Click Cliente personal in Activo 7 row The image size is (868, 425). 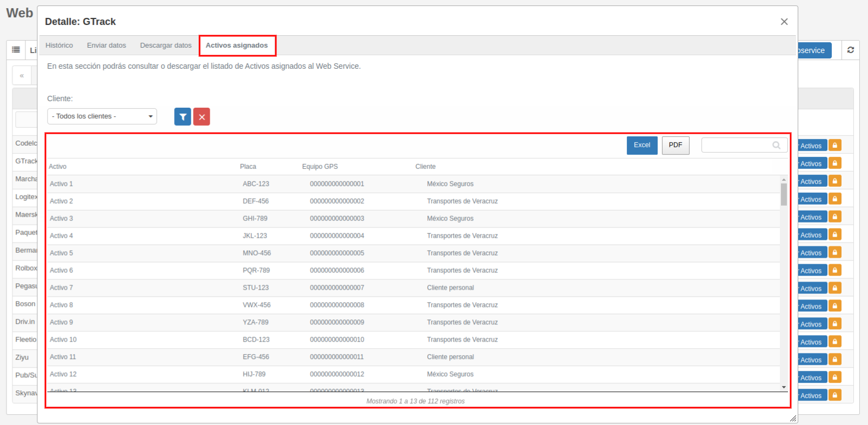click(x=450, y=288)
